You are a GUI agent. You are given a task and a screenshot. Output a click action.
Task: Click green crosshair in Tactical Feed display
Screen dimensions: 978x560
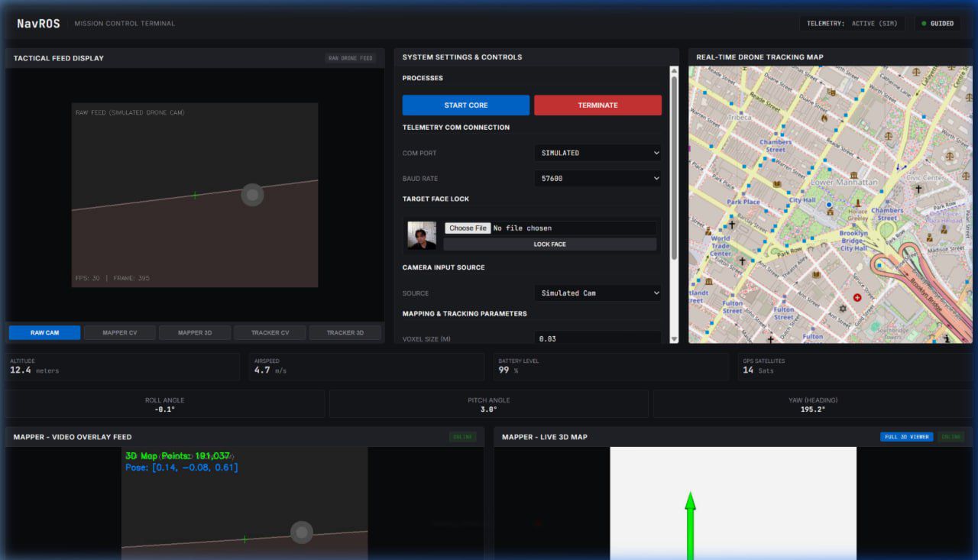[195, 196]
